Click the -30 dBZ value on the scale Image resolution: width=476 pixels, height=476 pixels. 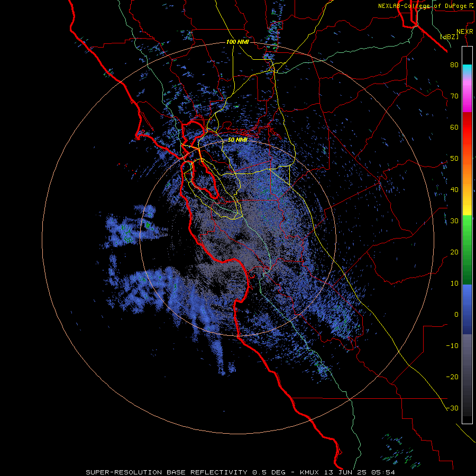point(452,408)
